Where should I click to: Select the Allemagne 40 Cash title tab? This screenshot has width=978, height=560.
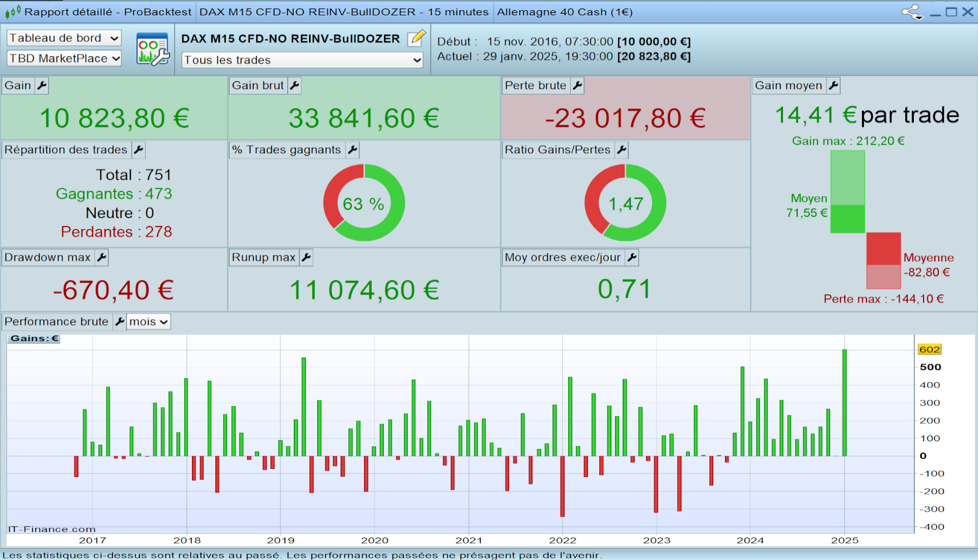click(564, 12)
